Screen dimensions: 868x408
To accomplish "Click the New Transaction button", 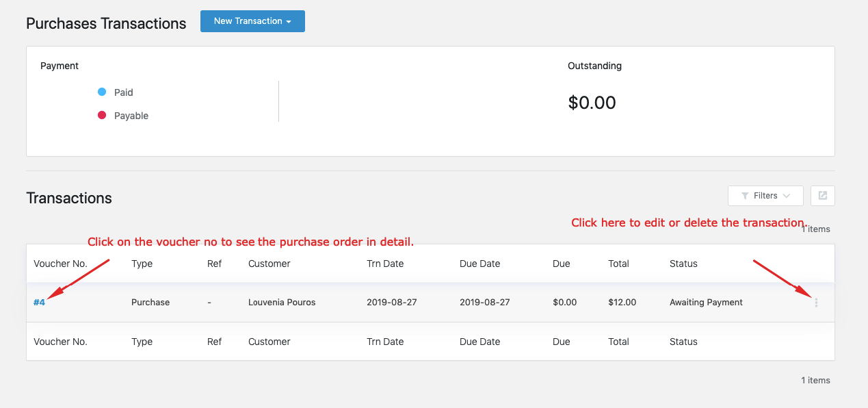I will [252, 21].
